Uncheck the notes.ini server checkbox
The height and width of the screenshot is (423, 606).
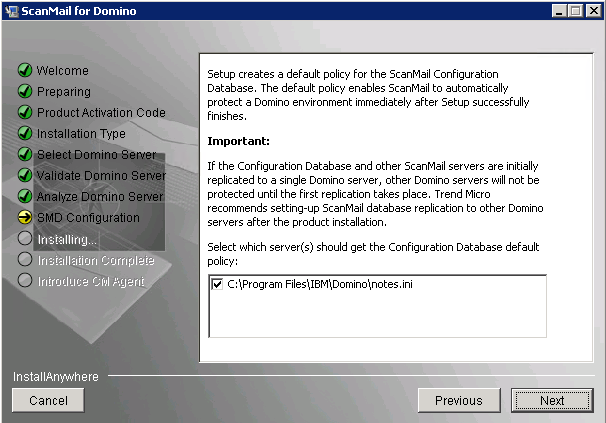click(218, 283)
